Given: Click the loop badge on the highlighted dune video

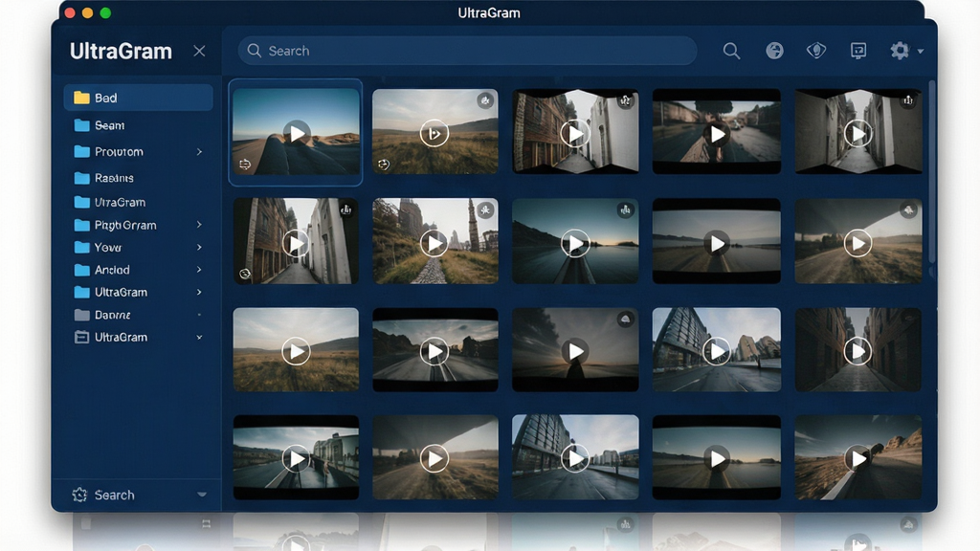Looking at the screenshot, I should (245, 165).
